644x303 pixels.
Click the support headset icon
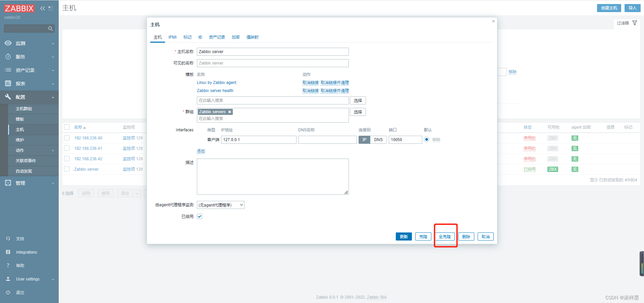[8, 239]
